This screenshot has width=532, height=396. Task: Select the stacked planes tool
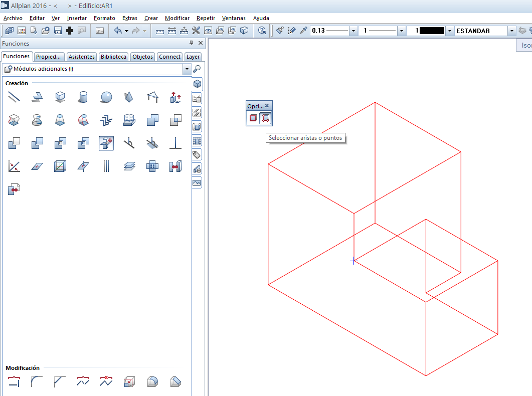point(129,166)
